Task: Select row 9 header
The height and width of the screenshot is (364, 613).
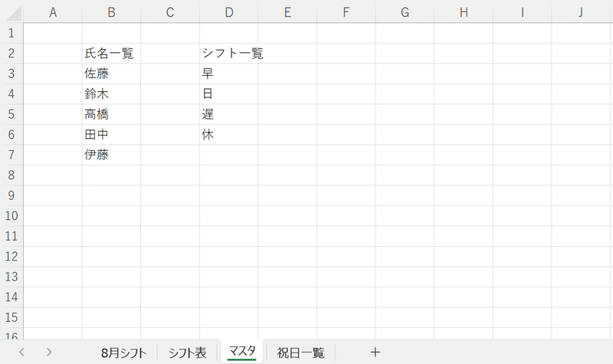Action: [x=11, y=195]
